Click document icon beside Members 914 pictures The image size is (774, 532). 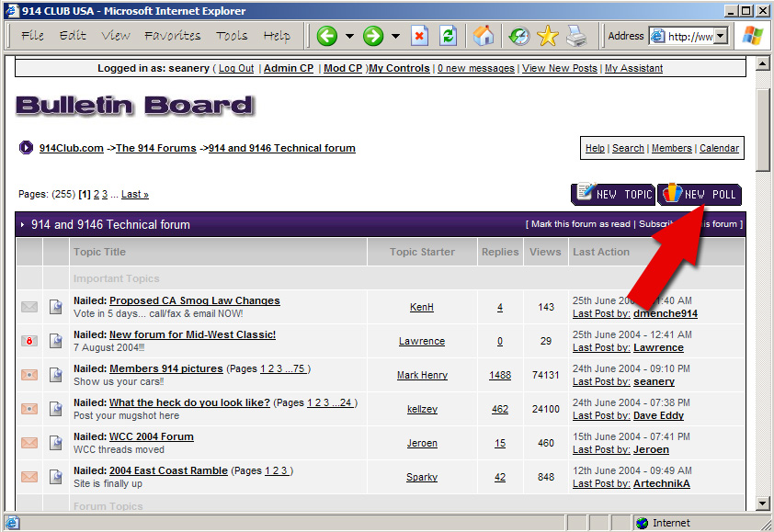(x=56, y=375)
